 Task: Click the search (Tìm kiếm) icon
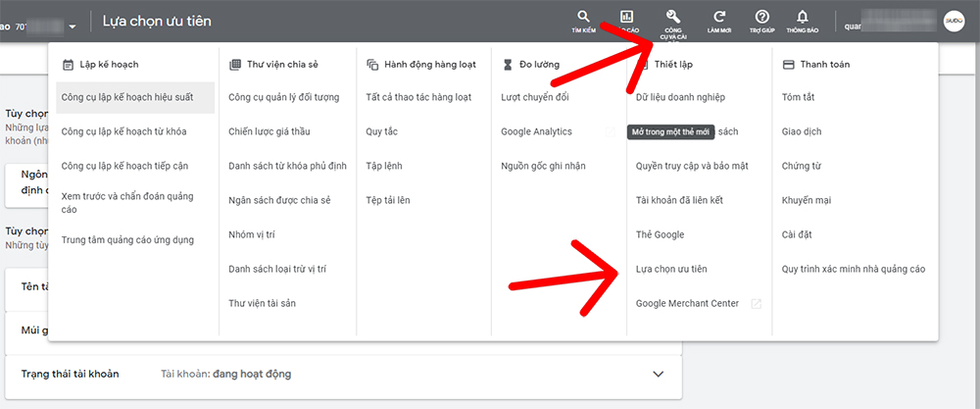tap(583, 17)
